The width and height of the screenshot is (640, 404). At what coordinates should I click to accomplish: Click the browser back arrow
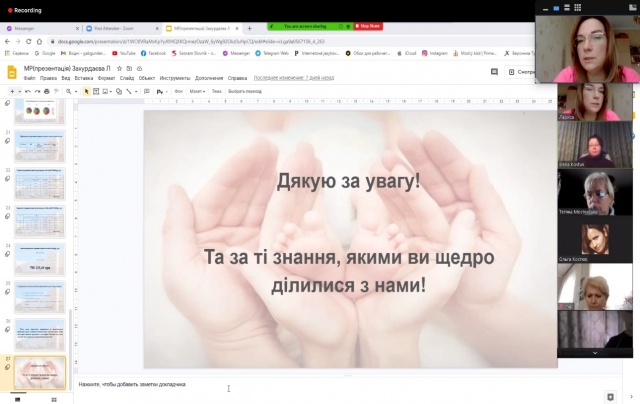click(x=7, y=42)
